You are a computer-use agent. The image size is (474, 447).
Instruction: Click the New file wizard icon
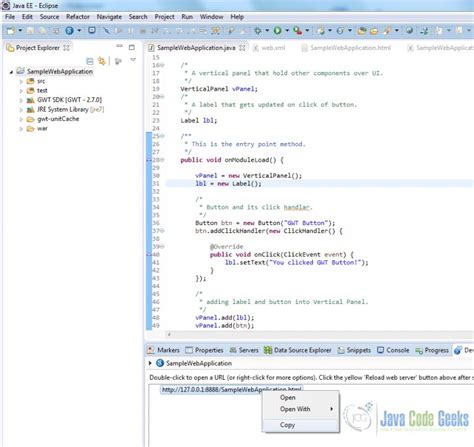point(11,31)
